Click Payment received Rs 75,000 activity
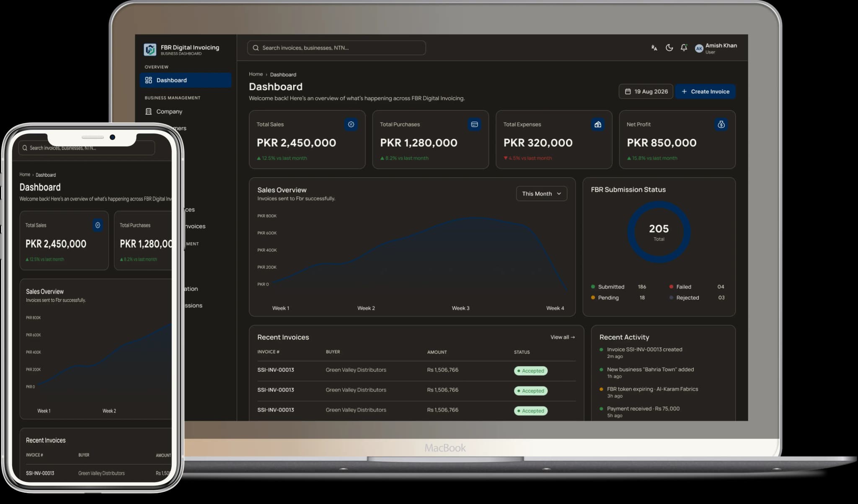 point(643,409)
